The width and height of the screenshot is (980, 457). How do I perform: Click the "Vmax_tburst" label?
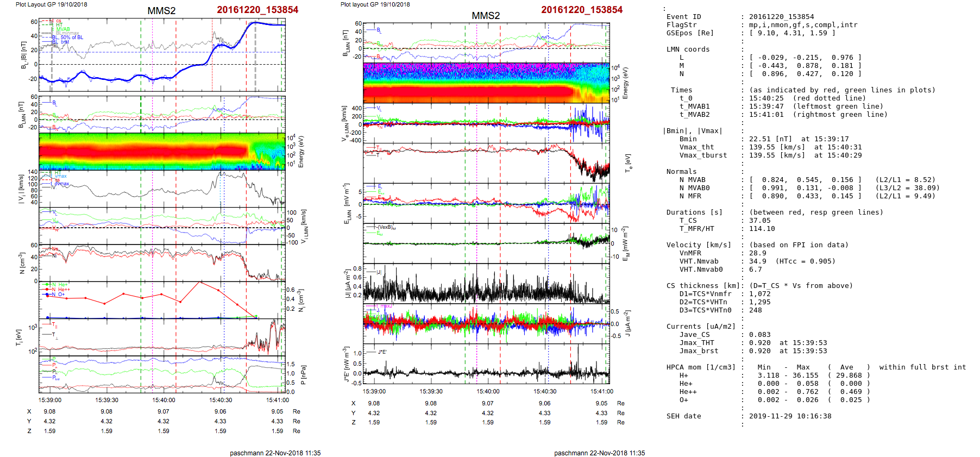[x=703, y=155]
